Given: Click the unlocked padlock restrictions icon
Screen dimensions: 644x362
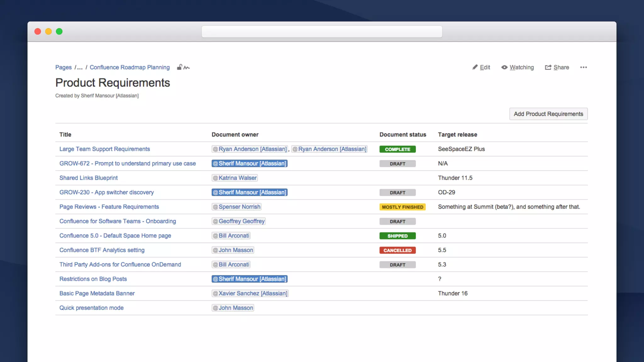Looking at the screenshot, I should coord(180,67).
